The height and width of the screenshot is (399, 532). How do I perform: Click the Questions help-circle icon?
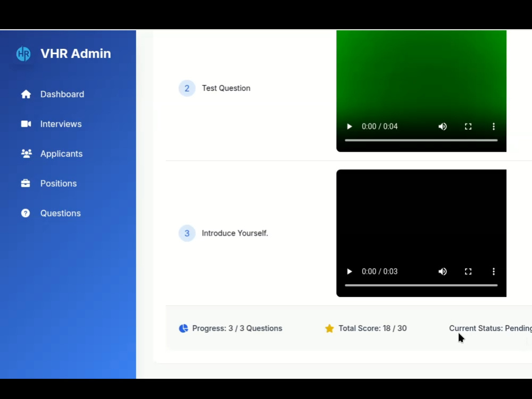coord(26,213)
